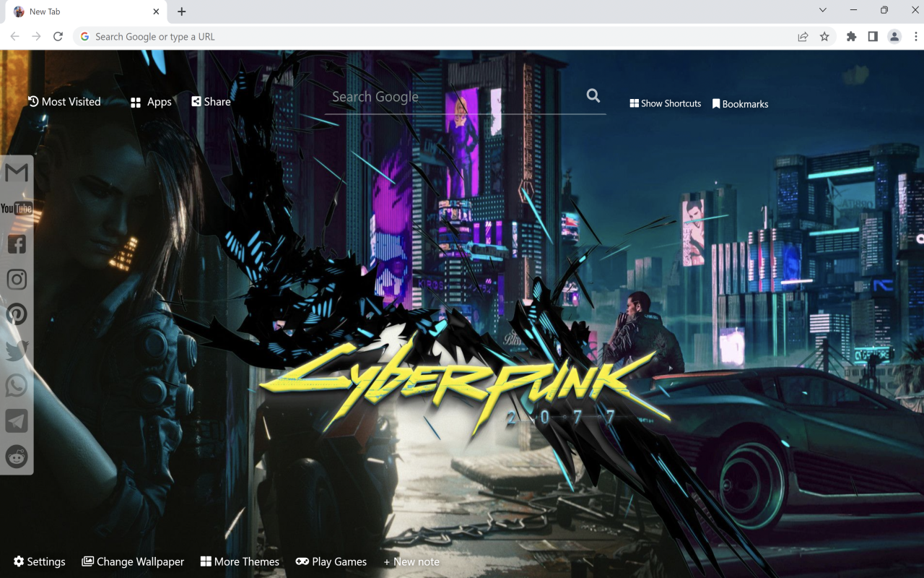The width and height of the screenshot is (924, 578).
Task: Open the Extensions puzzle icon
Action: [851, 37]
